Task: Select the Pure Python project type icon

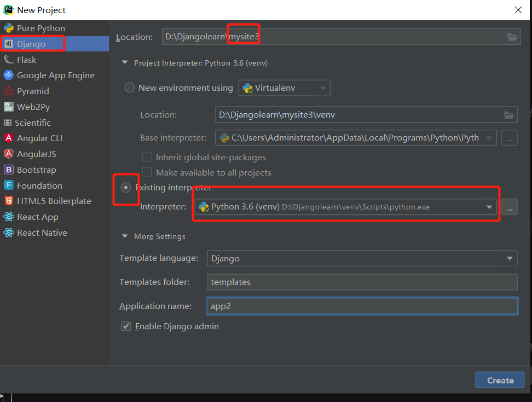Action: click(x=9, y=28)
